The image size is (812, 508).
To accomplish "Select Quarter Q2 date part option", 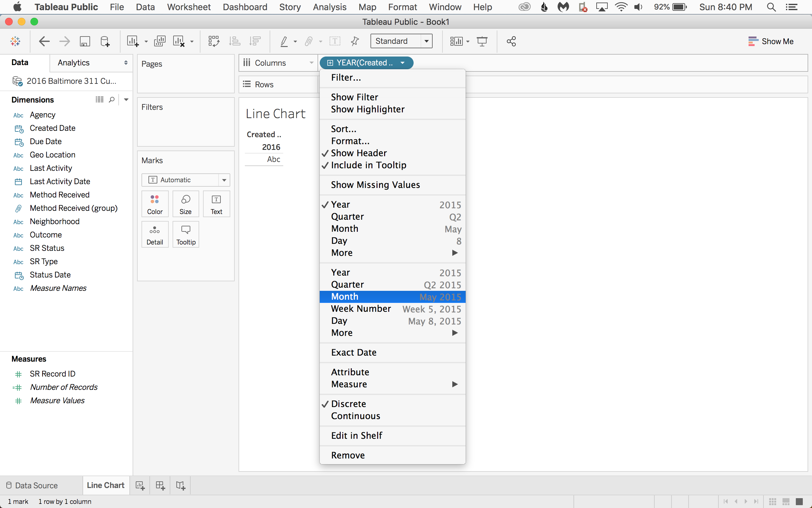I will [x=393, y=217].
